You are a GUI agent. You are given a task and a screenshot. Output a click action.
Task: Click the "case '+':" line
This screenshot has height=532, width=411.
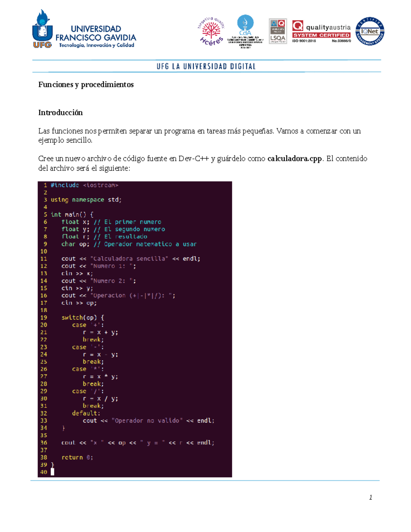(x=88, y=325)
